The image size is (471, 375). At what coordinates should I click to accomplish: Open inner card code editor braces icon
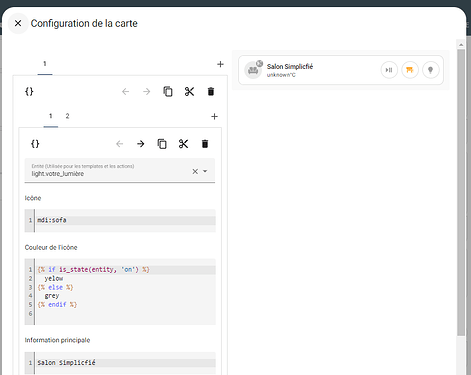(35, 144)
